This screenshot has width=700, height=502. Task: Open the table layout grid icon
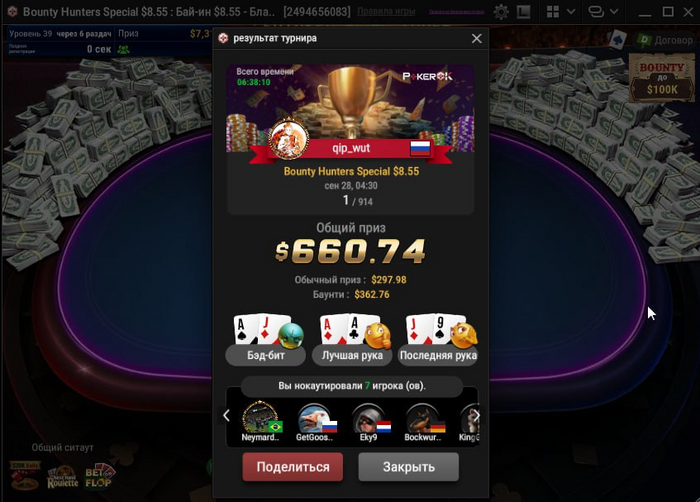pyautogui.click(x=553, y=12)
